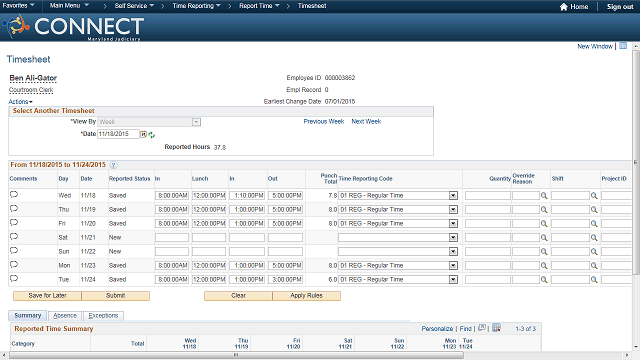640x360 pixels.
Task: Open comment bubble for Tue 11/24
Action: [14, 279]
